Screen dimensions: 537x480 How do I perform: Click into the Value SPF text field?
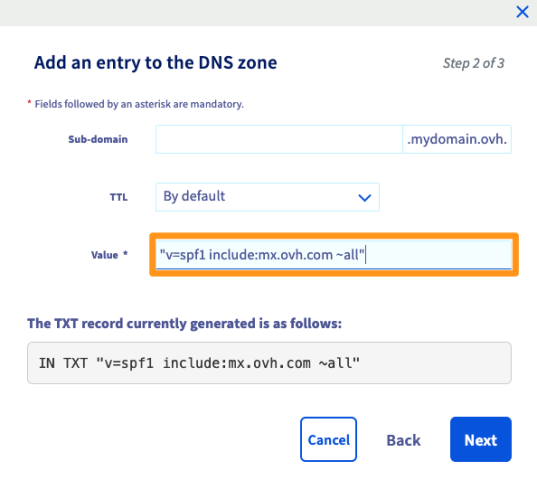pos(334,255)
